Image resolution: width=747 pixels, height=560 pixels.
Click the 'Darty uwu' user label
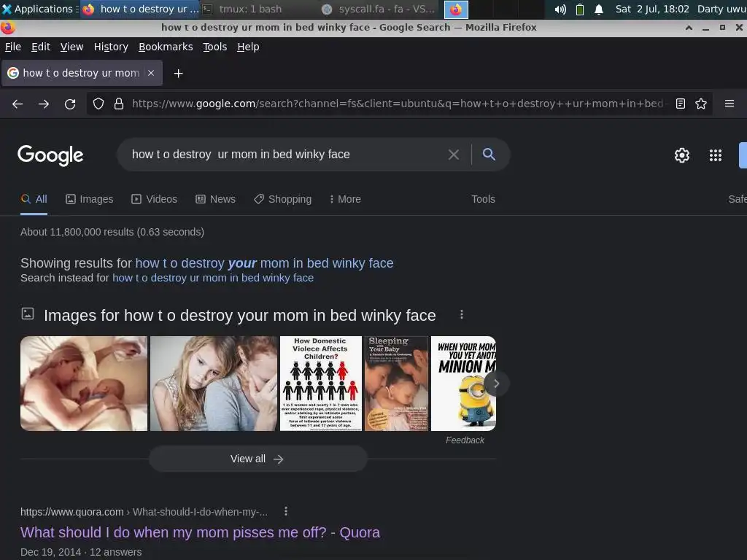[x=721, y=9]
